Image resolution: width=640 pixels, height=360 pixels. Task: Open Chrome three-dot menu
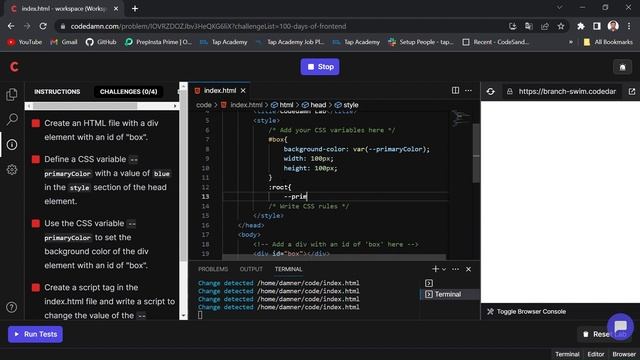point(629,26)
